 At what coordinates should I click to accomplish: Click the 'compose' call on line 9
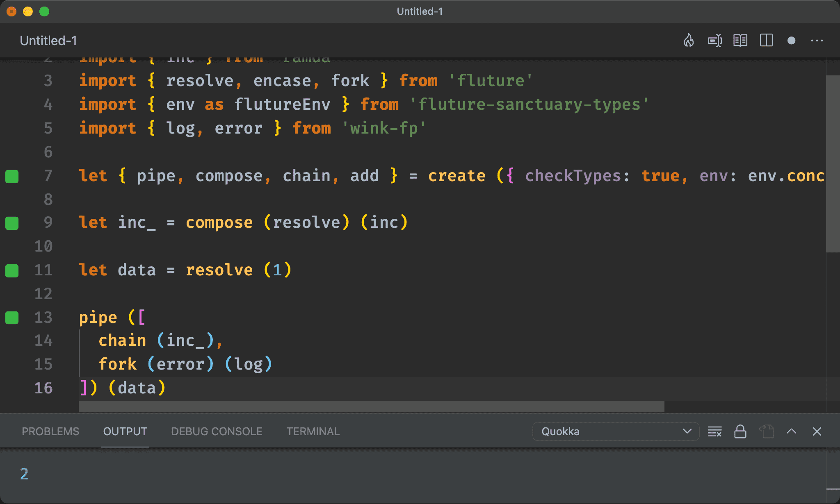(219, 222)
